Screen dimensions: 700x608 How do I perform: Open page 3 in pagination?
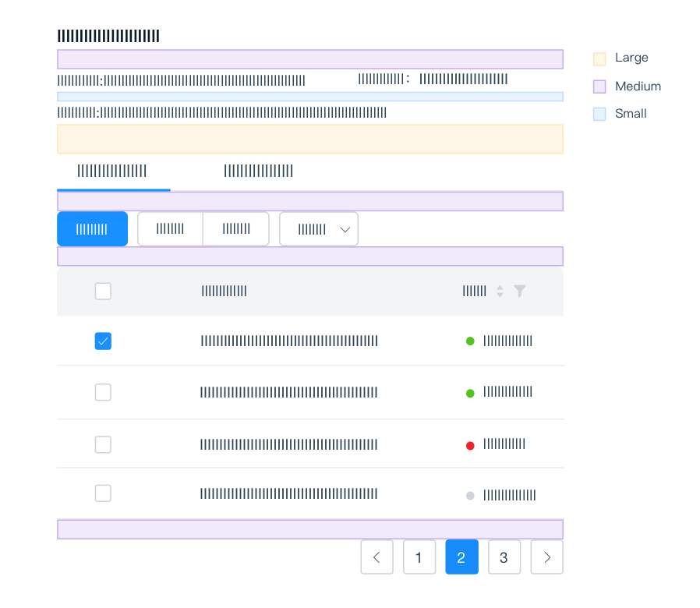[504, 557]
